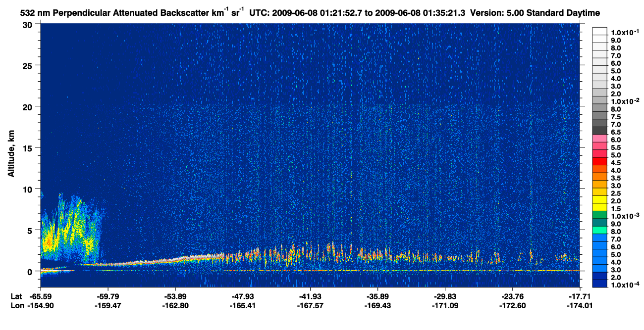Select latitude value -35.89

point(377,296)
